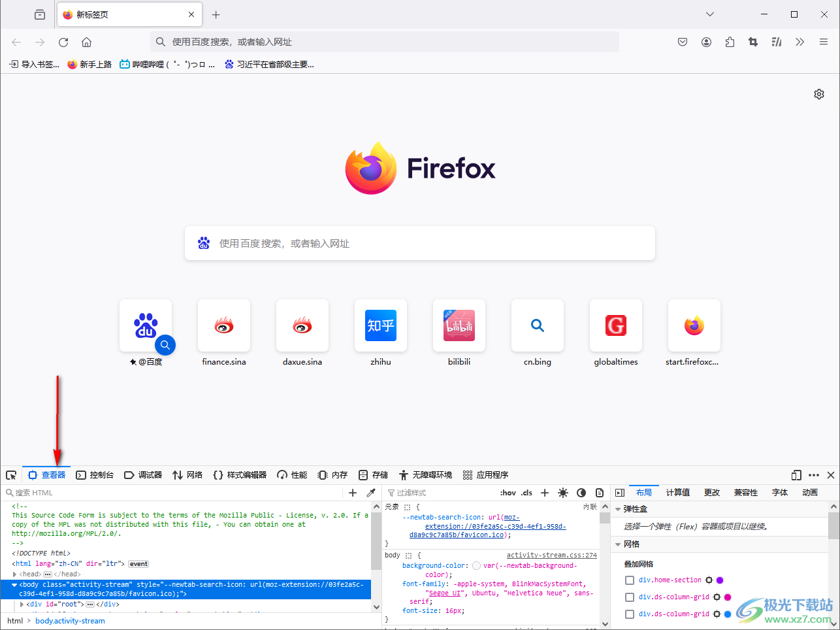The image size is (840, 630).
Task: Click the event badge on html node
Action: point(138,564)
